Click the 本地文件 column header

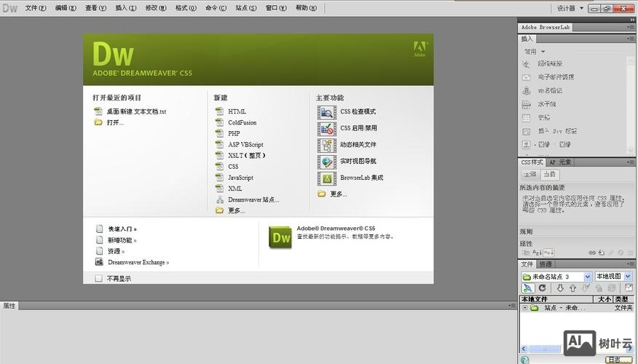[556, 299]
